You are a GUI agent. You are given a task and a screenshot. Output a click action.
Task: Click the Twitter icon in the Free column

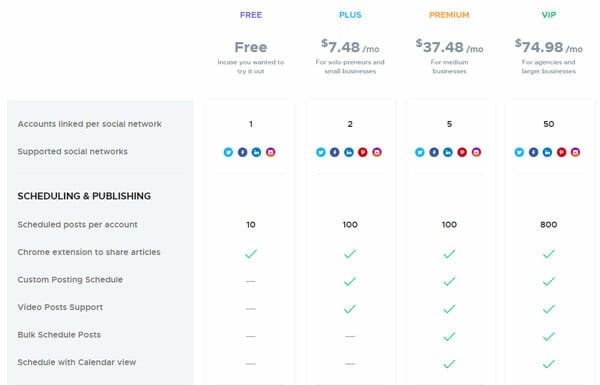228,152
